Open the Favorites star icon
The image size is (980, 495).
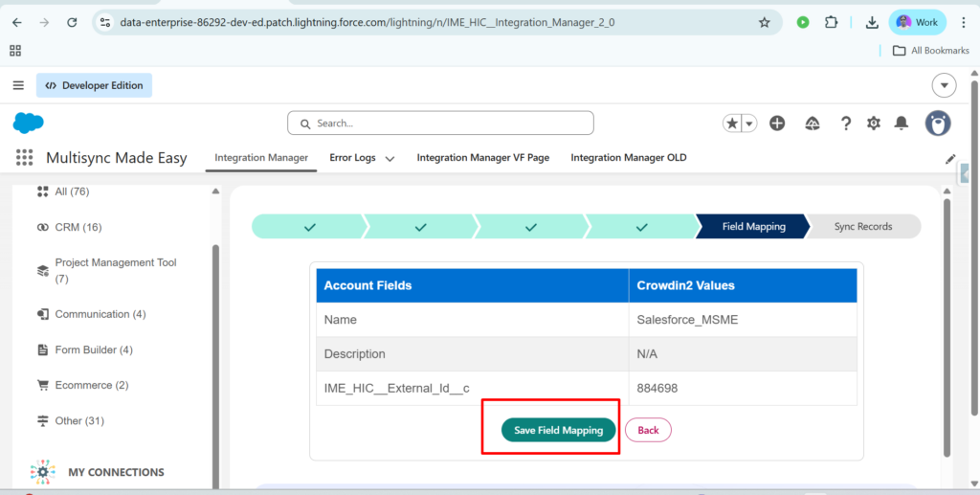(x=731, y=124)
